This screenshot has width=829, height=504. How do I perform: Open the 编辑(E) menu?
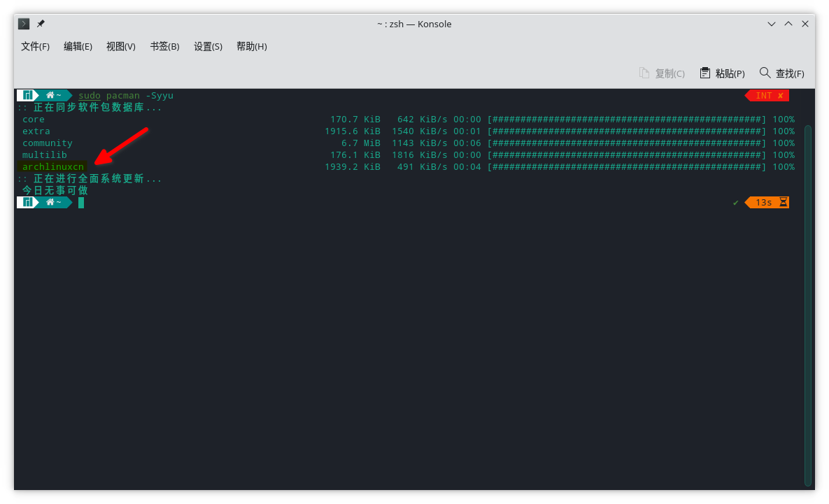(x=78, y=47)
